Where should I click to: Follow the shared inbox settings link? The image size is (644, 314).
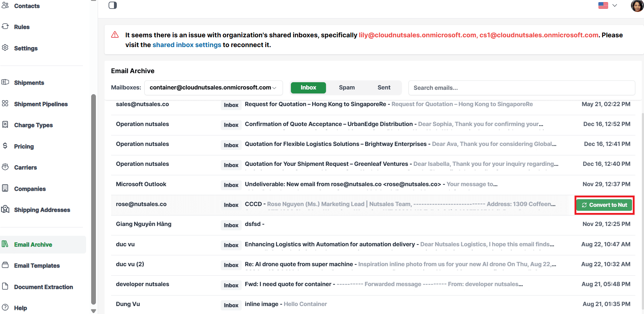187,45
